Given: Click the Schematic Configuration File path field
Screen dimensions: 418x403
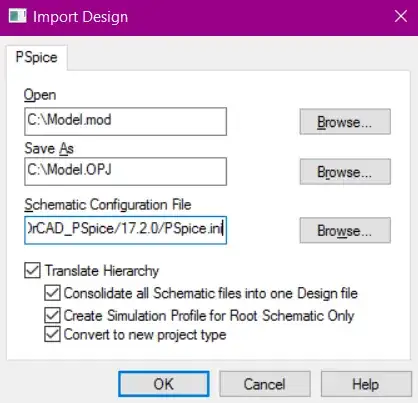Looking at the screenshot, I should coord(125,230).
